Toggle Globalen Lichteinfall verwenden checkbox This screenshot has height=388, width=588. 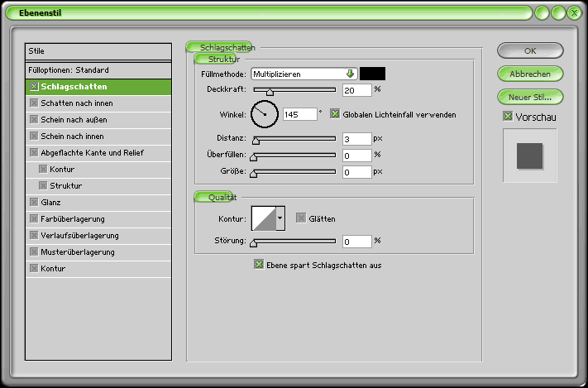coord(335,113)
